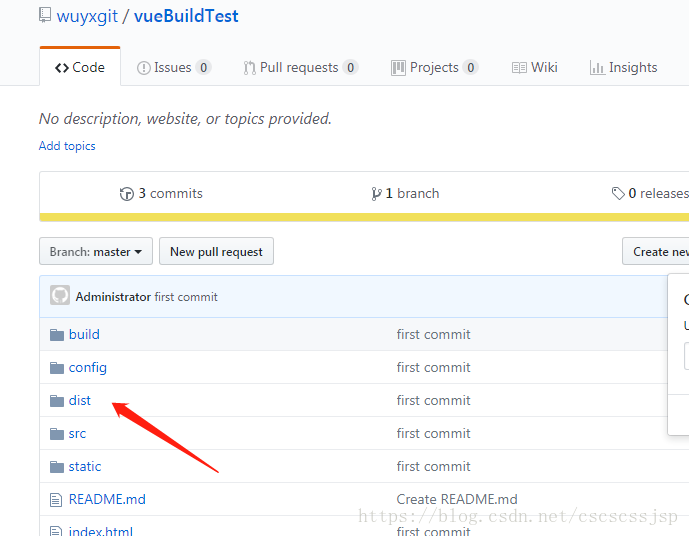
Task: Switch to the Code tab
Action: pyautogui.click(x=80, y=67)
